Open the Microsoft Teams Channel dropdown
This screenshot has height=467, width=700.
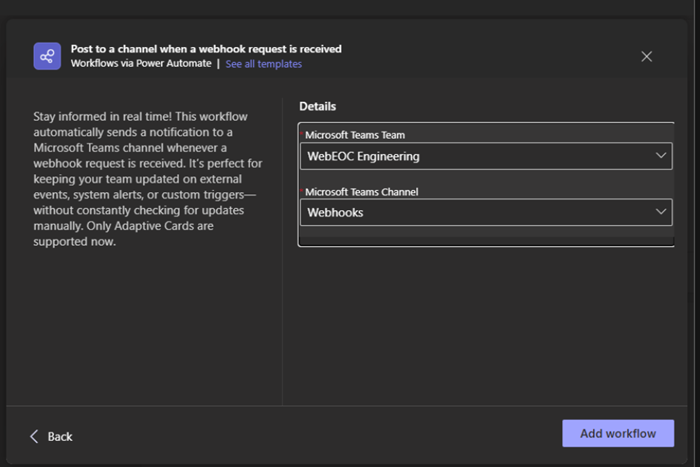click(x=486, y=212)
